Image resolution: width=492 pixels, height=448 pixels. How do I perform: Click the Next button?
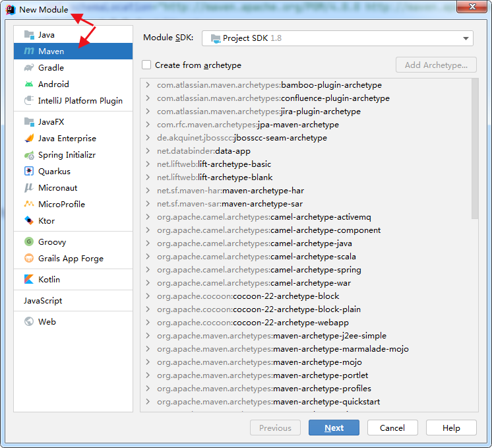click(334, 428)
